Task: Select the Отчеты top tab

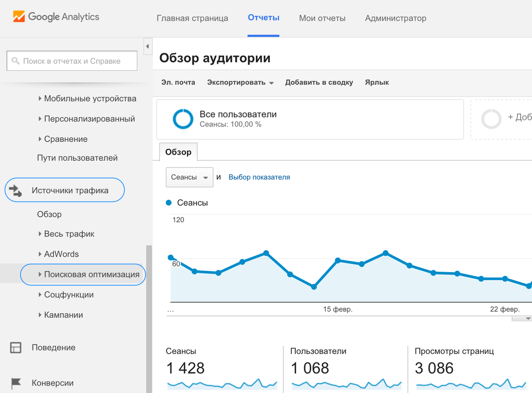Action: [x=264, y=18]
